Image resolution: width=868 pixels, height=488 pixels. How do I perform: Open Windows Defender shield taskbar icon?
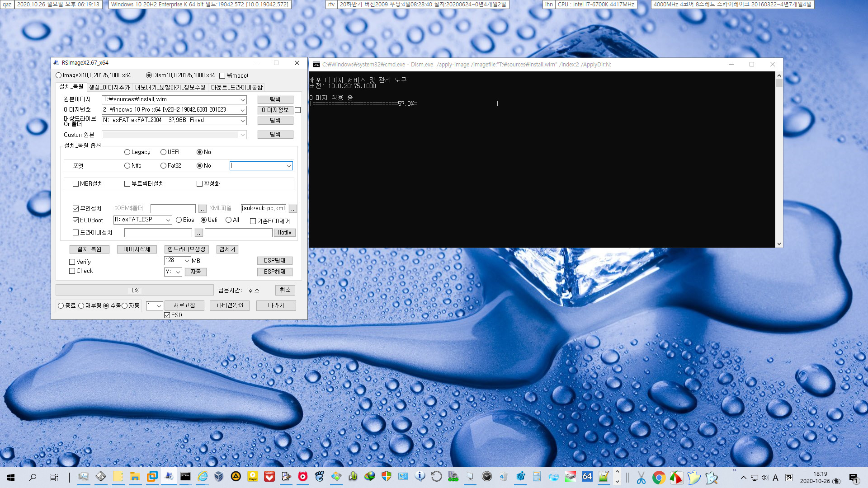(x=387, y=477)
